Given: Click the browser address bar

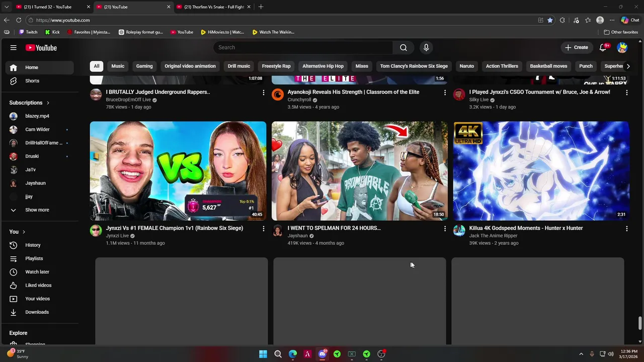Looking at the screenshot, I should 282,20.
